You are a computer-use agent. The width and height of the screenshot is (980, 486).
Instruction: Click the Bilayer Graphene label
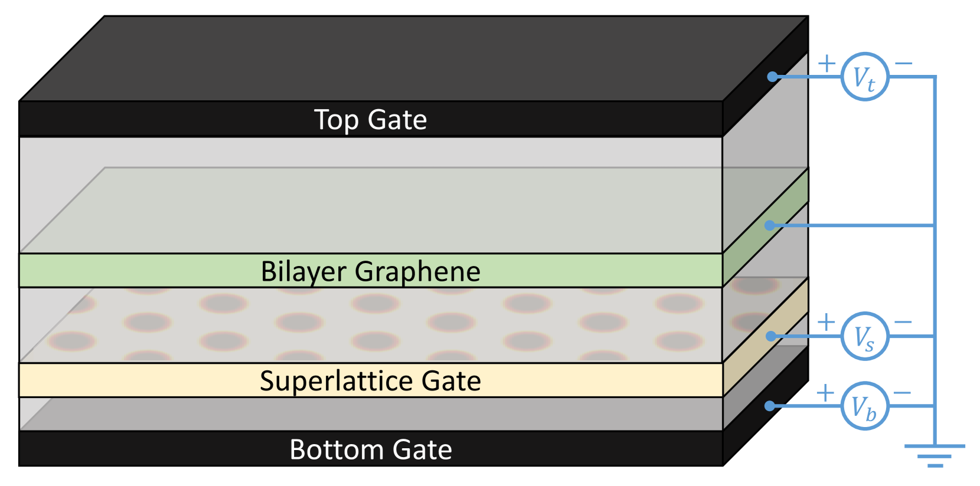coord(370,271)
